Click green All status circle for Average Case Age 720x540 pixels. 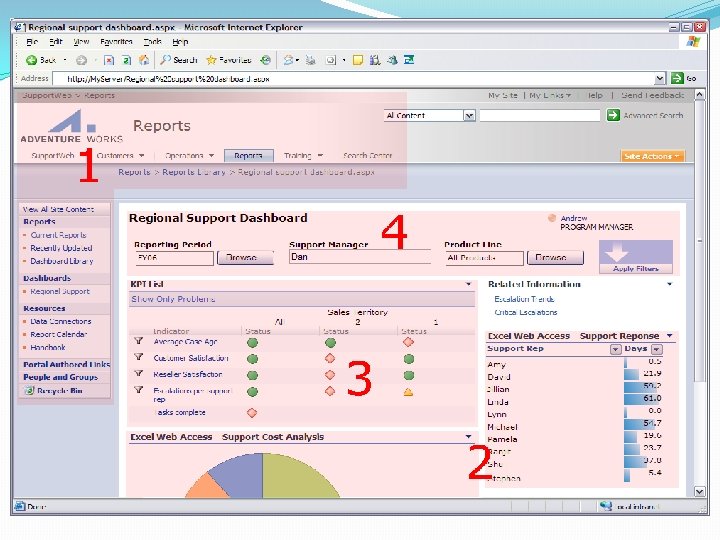253,343
